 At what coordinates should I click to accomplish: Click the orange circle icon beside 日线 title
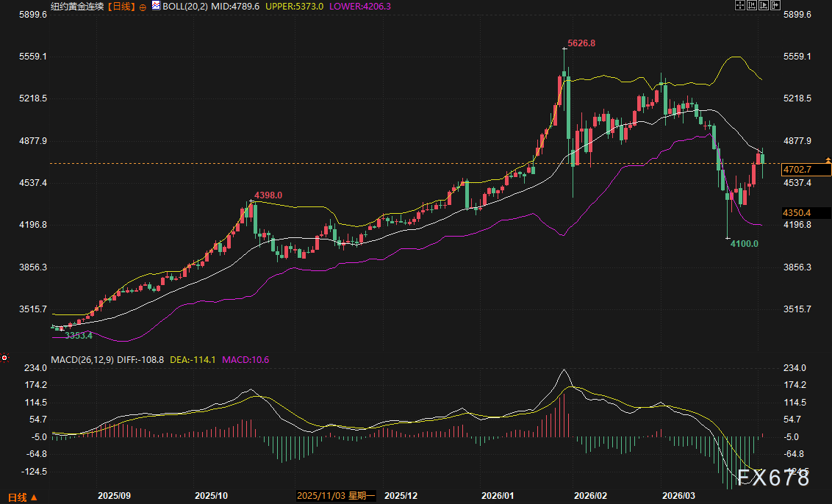[x=143, y=6]
